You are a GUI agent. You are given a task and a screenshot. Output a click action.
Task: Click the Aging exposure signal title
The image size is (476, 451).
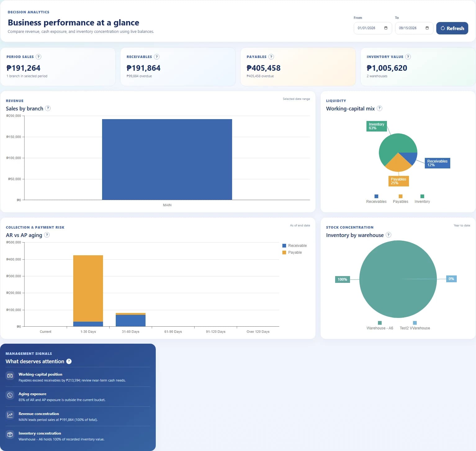pyautogui.click(x=32, y=394)
